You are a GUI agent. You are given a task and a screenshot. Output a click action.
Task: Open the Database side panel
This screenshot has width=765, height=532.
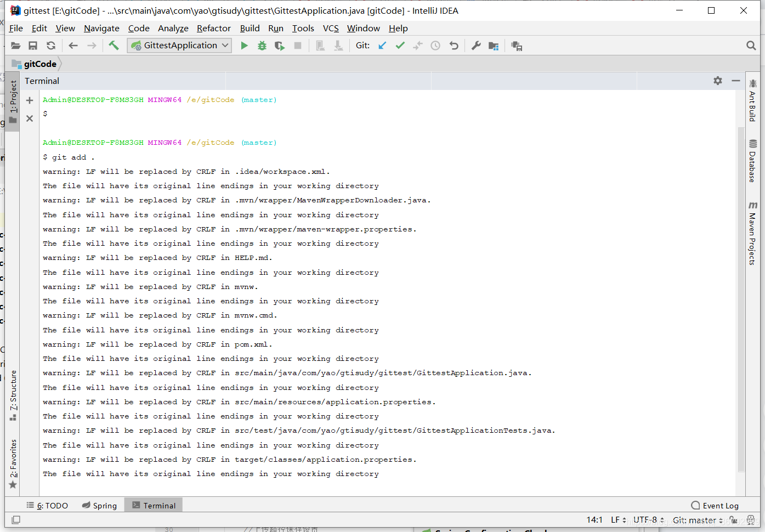pos(752,161)
